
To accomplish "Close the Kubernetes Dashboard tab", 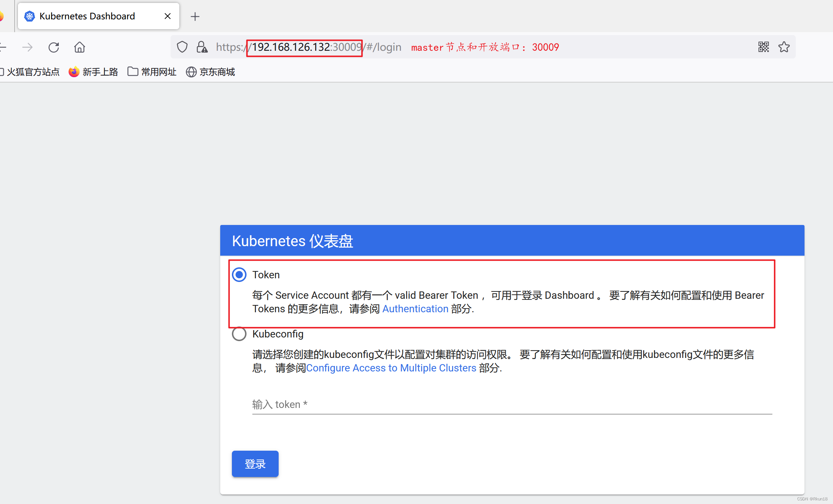I will pos(168,16).
